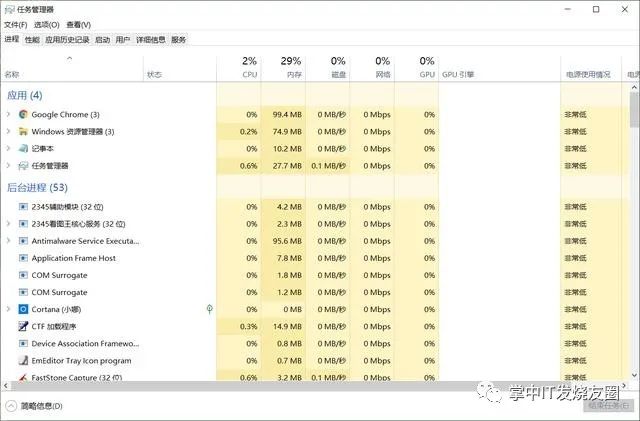Sort by the 磁盘 column header
Image resolution: width=640 pixels, height=421 pixels.
pos(328,68)
